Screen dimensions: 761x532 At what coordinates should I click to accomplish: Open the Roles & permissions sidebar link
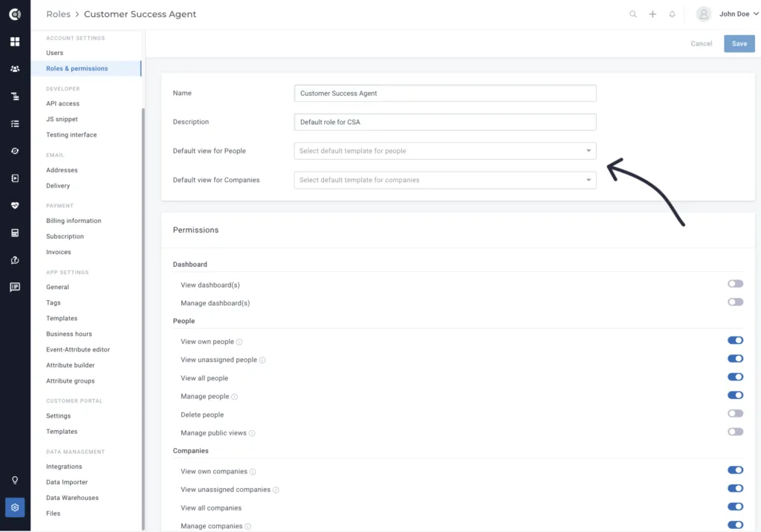click(86, 68)
